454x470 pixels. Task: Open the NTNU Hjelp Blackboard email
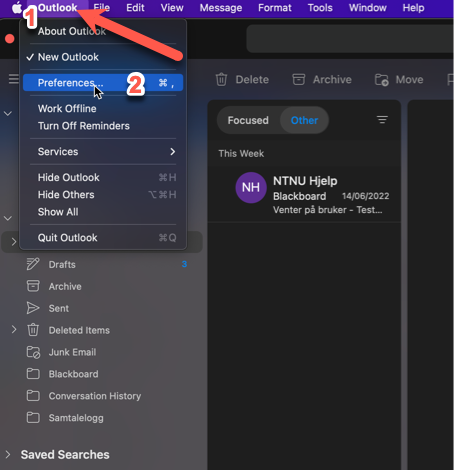pyautogui.click(x=304, y=195)
